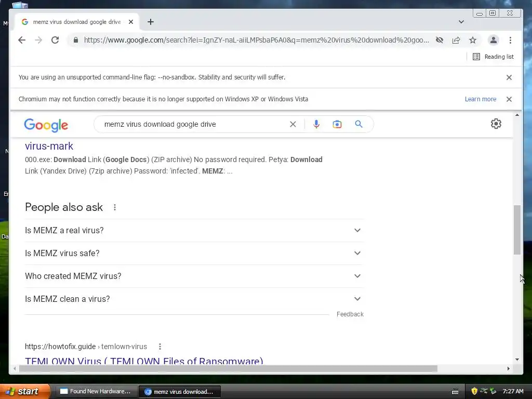Viewport: 532px width, 399px height.
Task: Dismiss the no-sandbox warning bar
Action: pyautogui.click(x=509, y=77)
